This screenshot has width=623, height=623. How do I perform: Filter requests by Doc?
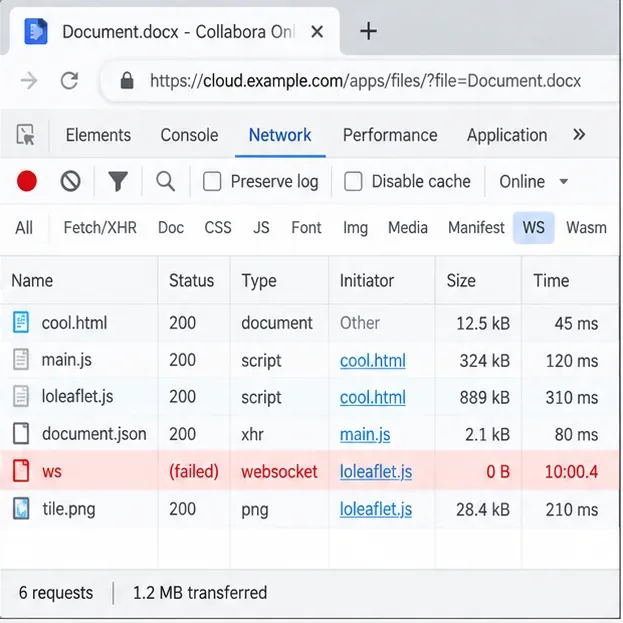[x=171, y=228]
